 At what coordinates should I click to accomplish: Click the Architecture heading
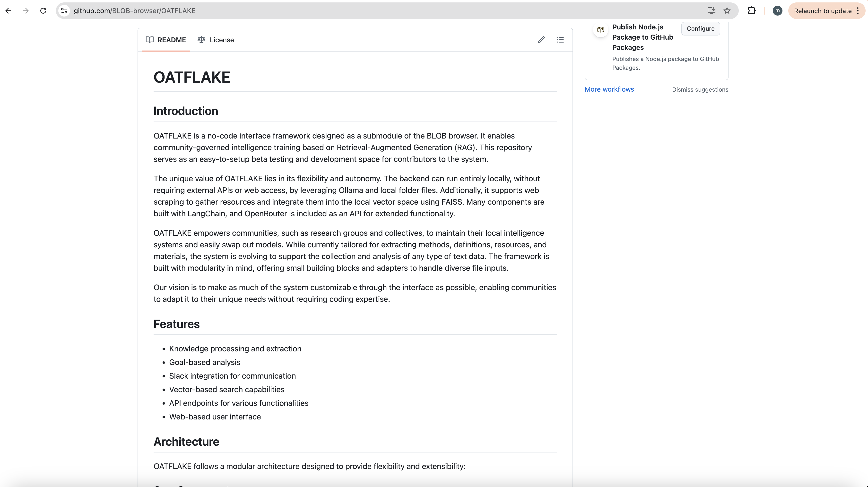pos(186,442)
